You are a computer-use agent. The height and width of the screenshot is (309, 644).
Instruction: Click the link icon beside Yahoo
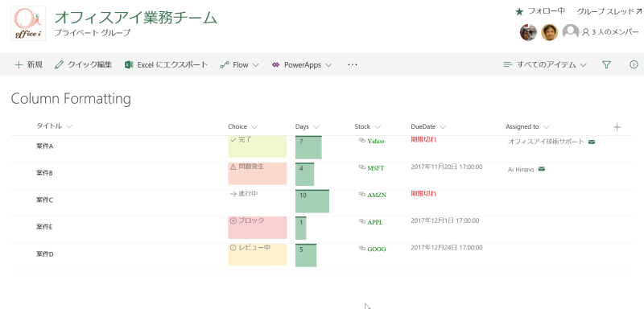[361, 140]
